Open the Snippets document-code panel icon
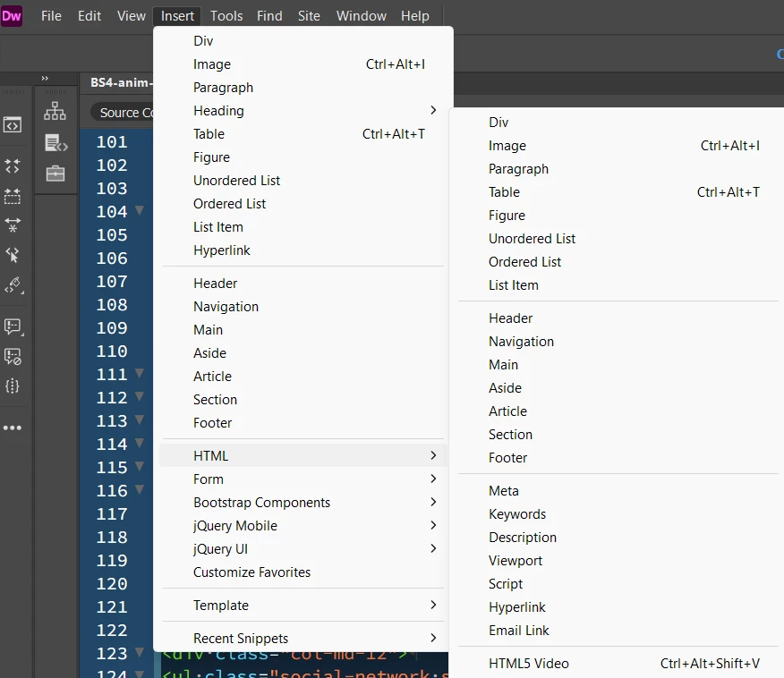This screenshot has height=678, width=784. pos(55,143)
